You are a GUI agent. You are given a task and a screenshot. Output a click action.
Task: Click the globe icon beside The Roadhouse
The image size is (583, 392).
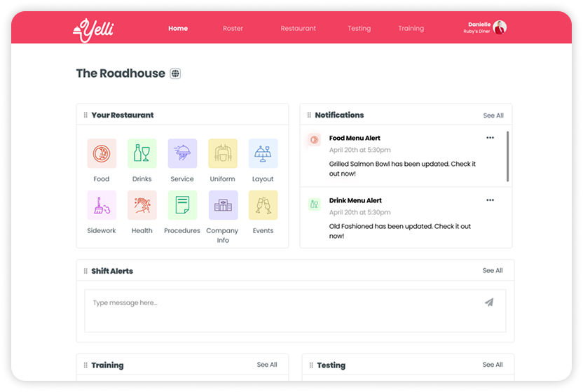click(175, 73)
